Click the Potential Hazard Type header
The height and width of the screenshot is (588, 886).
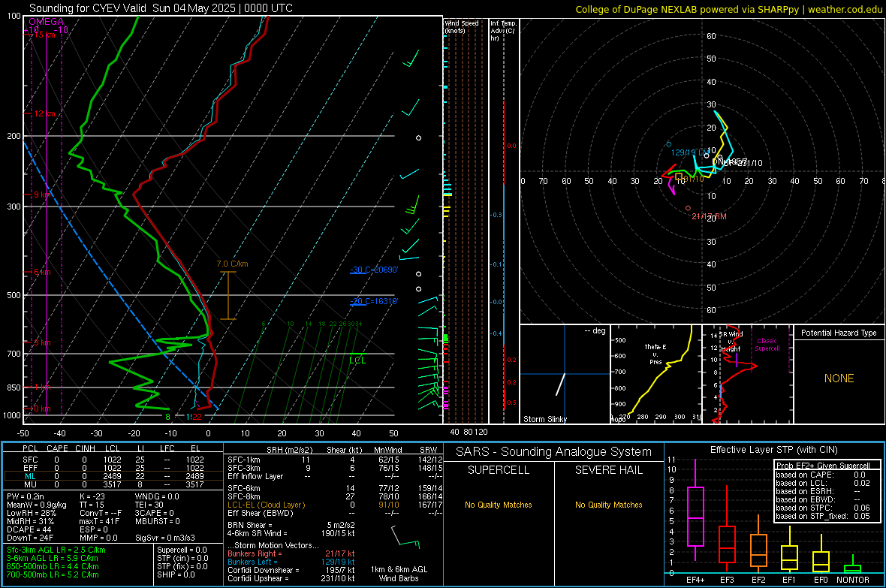coord(839,333)
